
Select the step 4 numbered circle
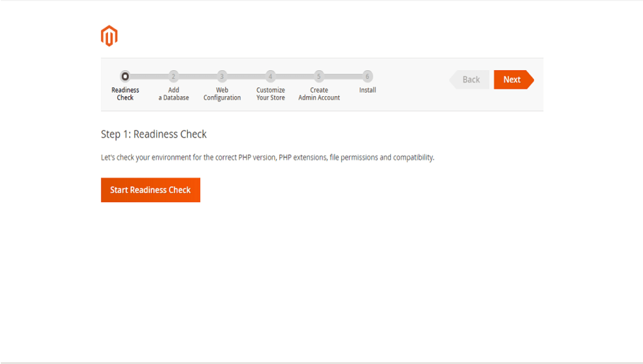[x=271, y=76]
